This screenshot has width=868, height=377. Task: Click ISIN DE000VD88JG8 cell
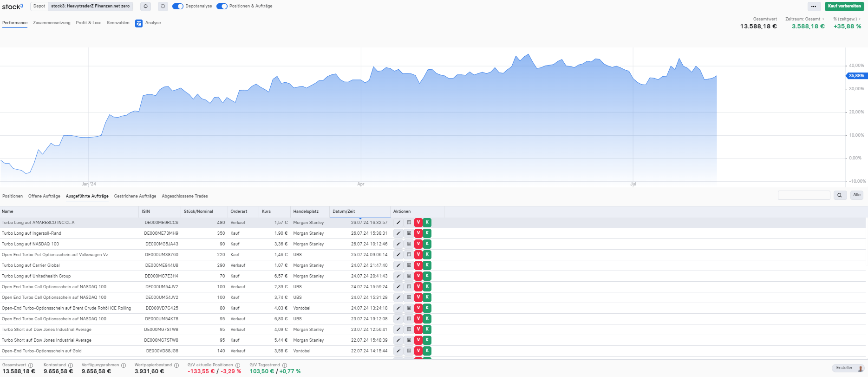click(x=162, y=351)
